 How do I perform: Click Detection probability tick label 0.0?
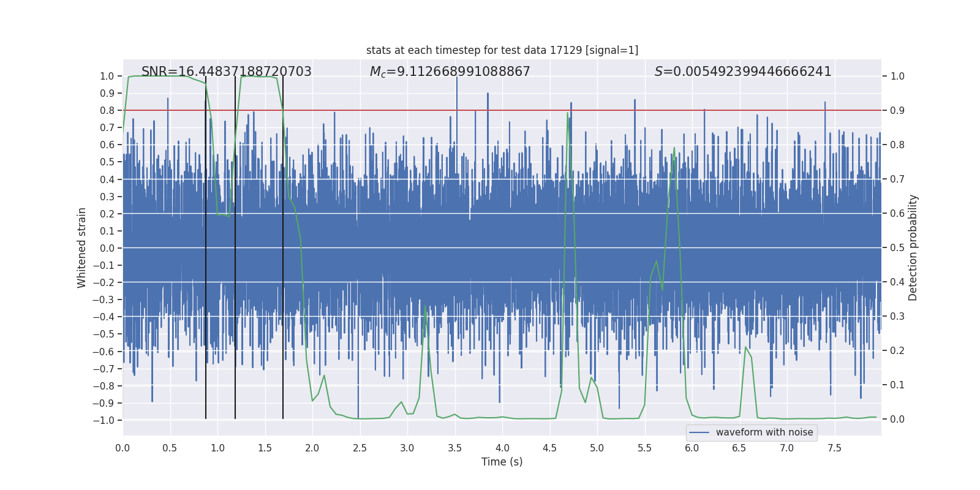[x=897, y=420]
